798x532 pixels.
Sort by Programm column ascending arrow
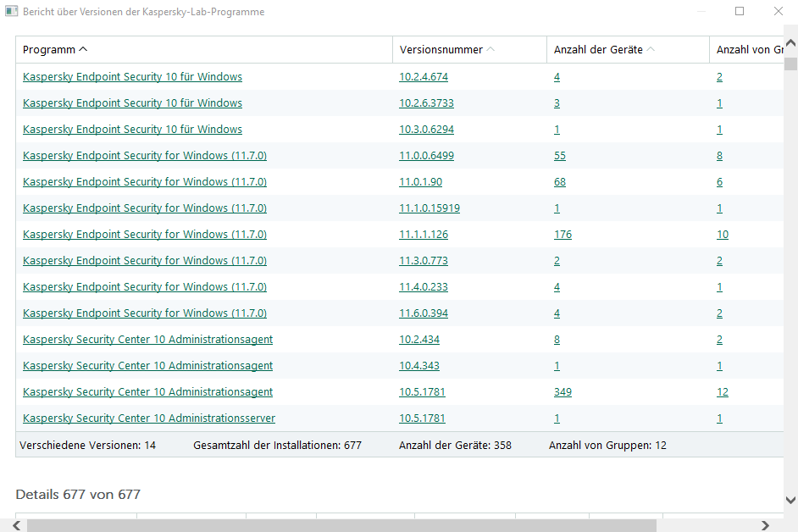[84, 49]
